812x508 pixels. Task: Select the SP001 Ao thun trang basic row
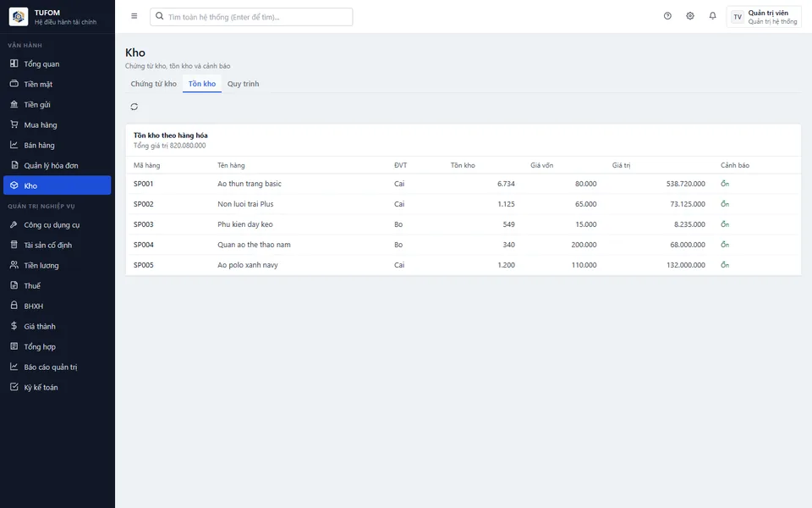tap(463, 184)
